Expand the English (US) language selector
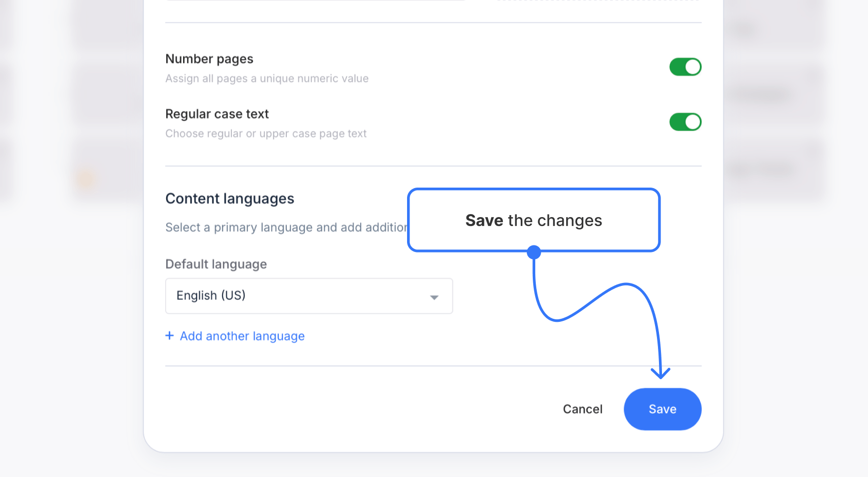 309,296
